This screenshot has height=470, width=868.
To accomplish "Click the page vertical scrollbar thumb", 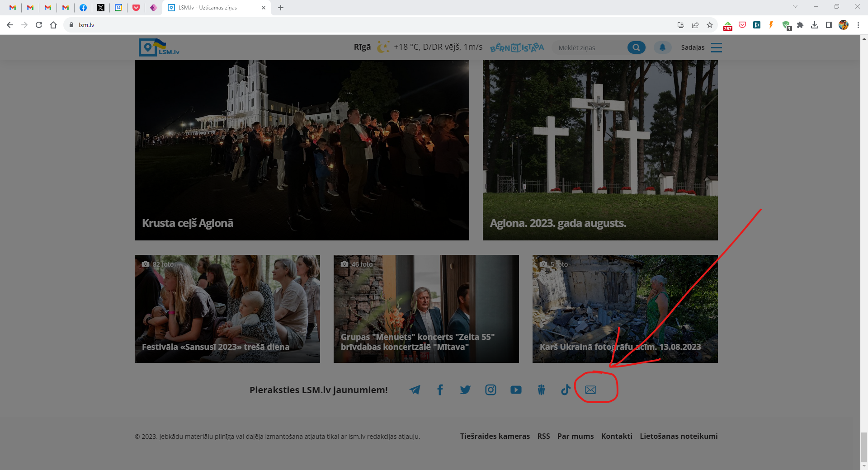I will [x=864, y=446].
